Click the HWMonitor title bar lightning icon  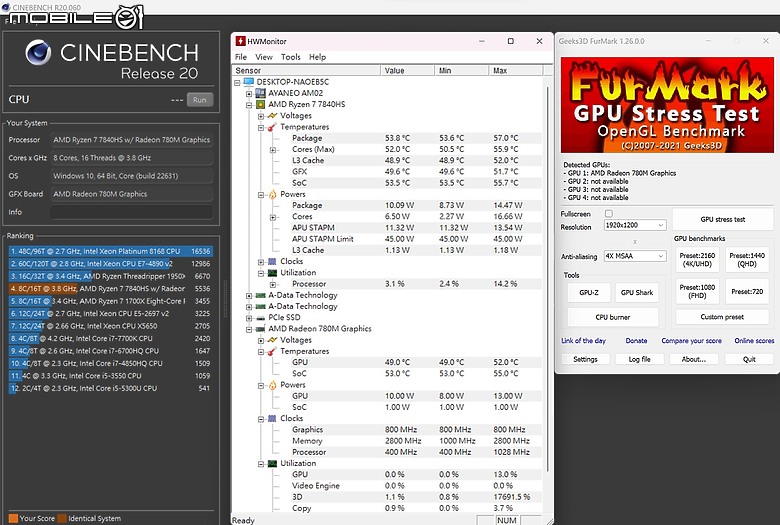(x=240, y=41)
